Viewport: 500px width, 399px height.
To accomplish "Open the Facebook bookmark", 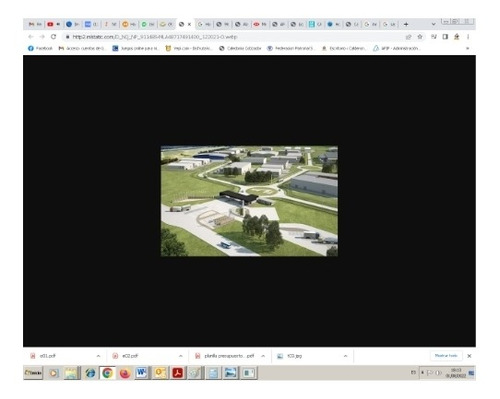I will click(40, 48).
